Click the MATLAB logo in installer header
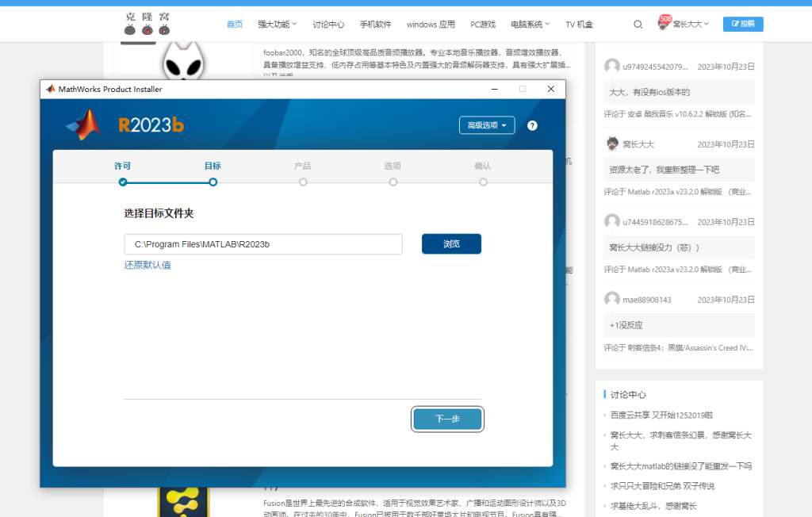This screenshot has width=812, height=517. point(83,124)
